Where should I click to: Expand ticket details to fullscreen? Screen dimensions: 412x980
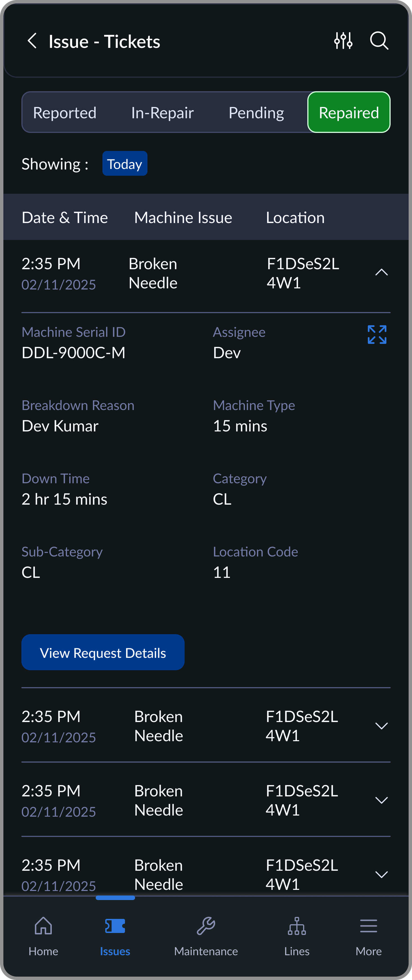click(377, 334)
